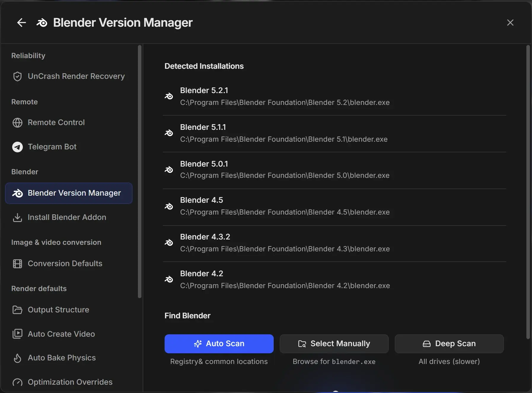Click the Blender icon next to Blender 5.1.1
This screenshot has width=532, height=393.
click(x=169, y=133)
